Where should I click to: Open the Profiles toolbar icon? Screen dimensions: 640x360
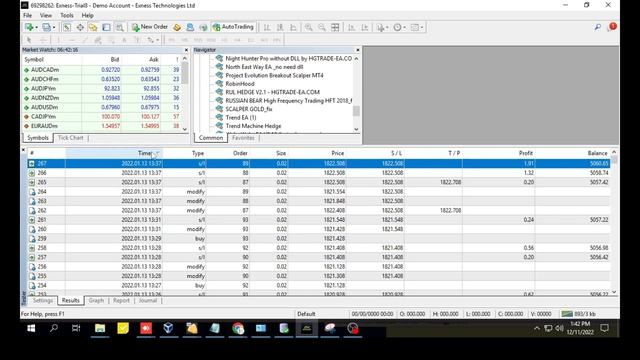[x=47, y=27]
